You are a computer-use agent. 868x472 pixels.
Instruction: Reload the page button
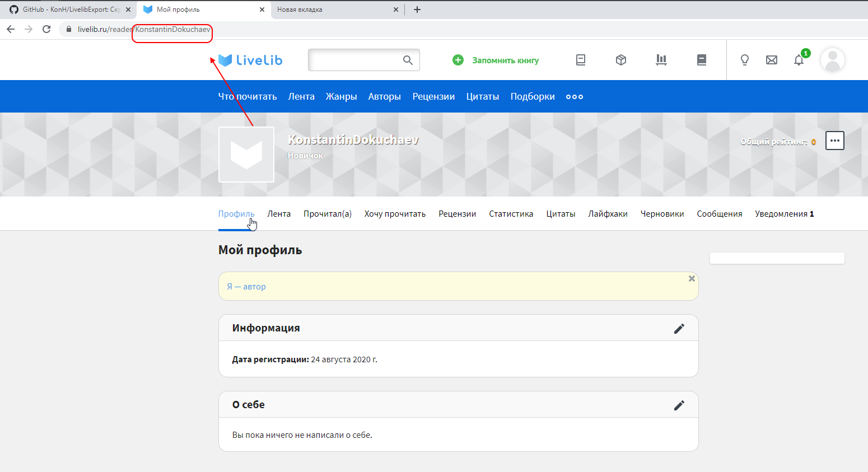[x=46, y=29]
